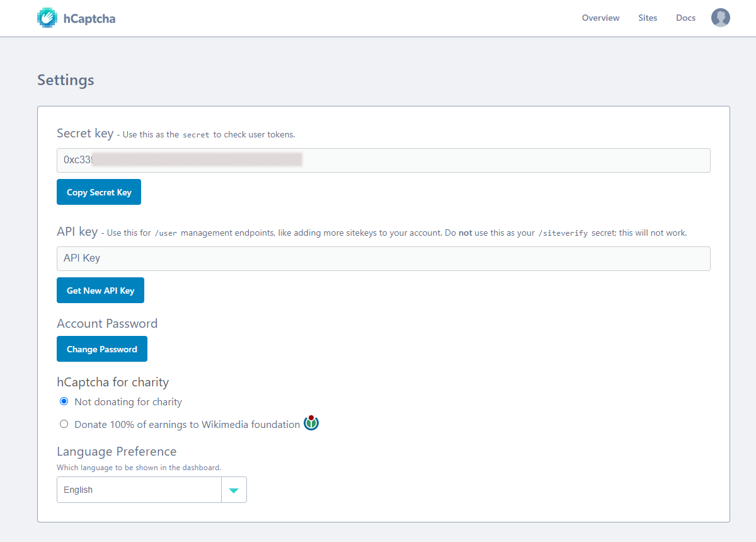Click the 'Donate 100% of earnings' label text
Screen dimensions: 756x542
click(187, 425)
